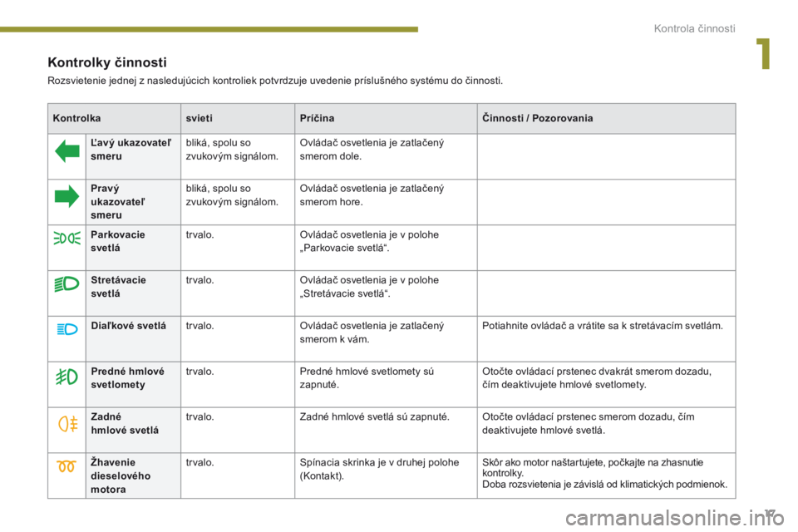Select the 'Predné hmlové svetlomety' label

[x=128, y=377]
